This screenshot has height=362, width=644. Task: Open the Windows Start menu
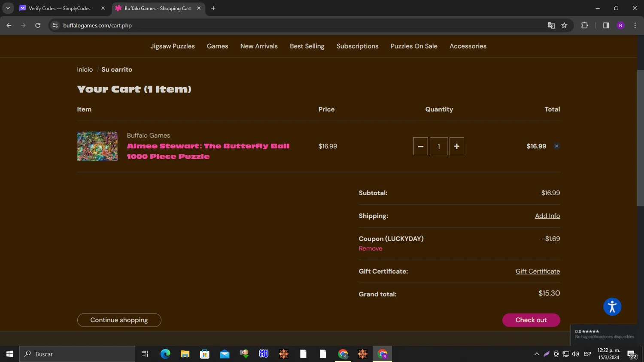[x=9, y=354]
